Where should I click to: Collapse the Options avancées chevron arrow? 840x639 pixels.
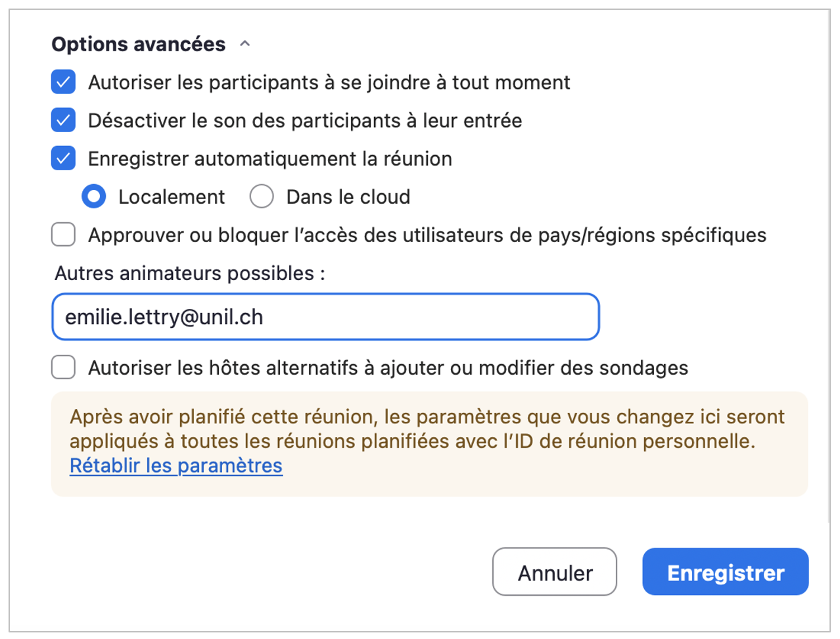pyautogui.click(x=245, y=44)
